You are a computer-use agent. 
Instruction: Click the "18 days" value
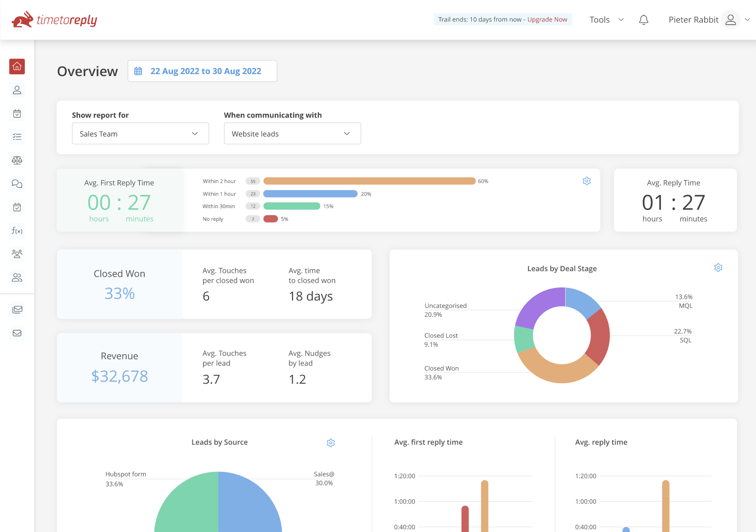[x=311, y=296]
